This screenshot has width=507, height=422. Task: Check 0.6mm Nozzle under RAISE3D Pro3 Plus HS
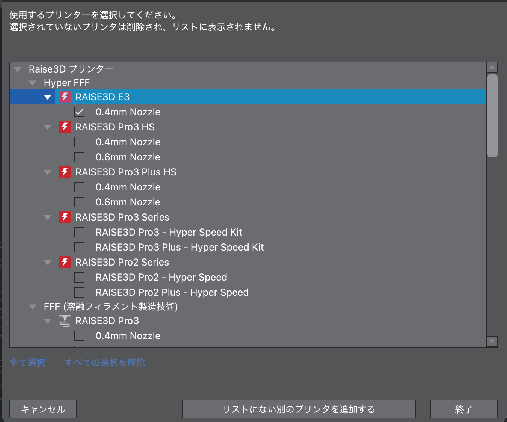coord(79,202)
